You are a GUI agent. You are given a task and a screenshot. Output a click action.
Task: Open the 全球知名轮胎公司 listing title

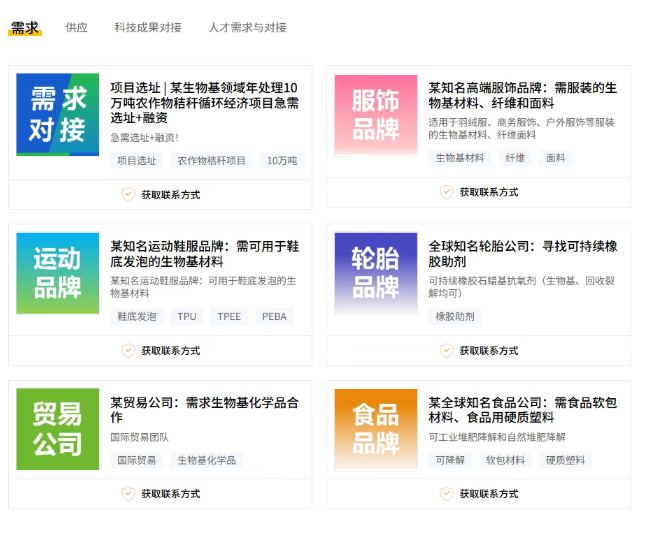[523, 253]
